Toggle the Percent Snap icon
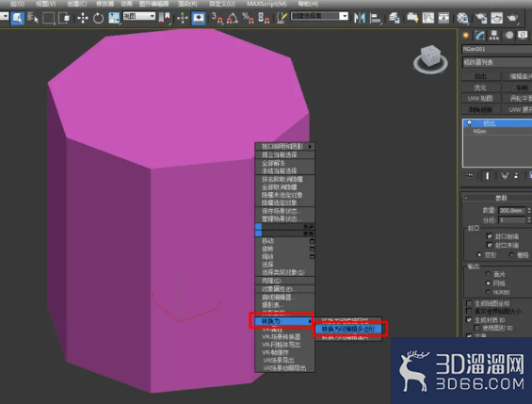The width and height of the screenshot is (532, 404). (248, 18)
